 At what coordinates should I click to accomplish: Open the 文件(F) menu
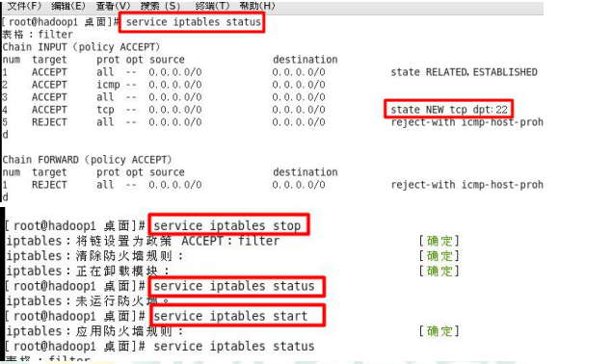24,6
